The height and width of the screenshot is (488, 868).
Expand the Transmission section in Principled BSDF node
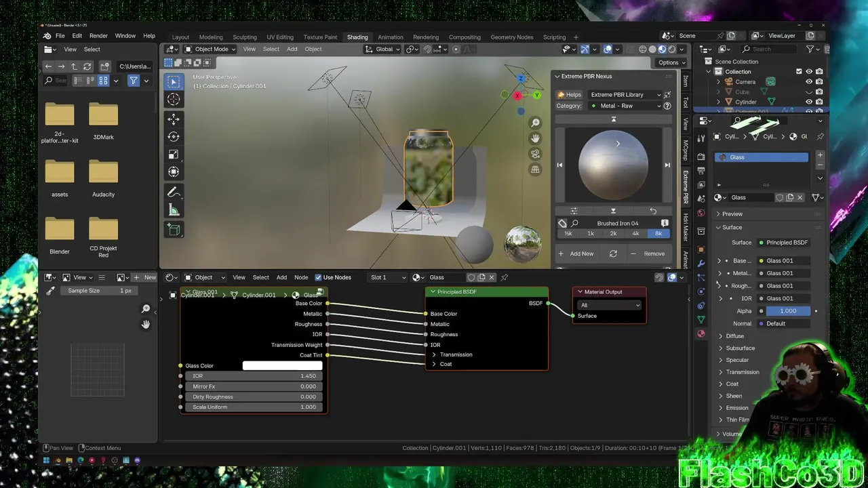click(x=435, y=354)
